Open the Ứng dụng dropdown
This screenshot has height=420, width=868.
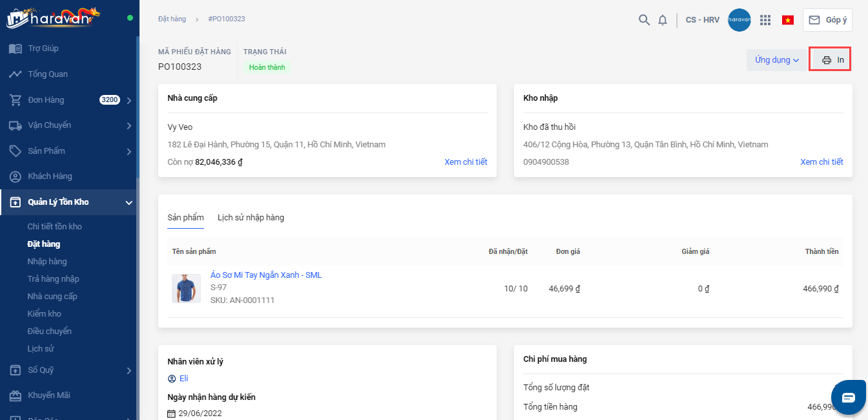coord(777,60)
